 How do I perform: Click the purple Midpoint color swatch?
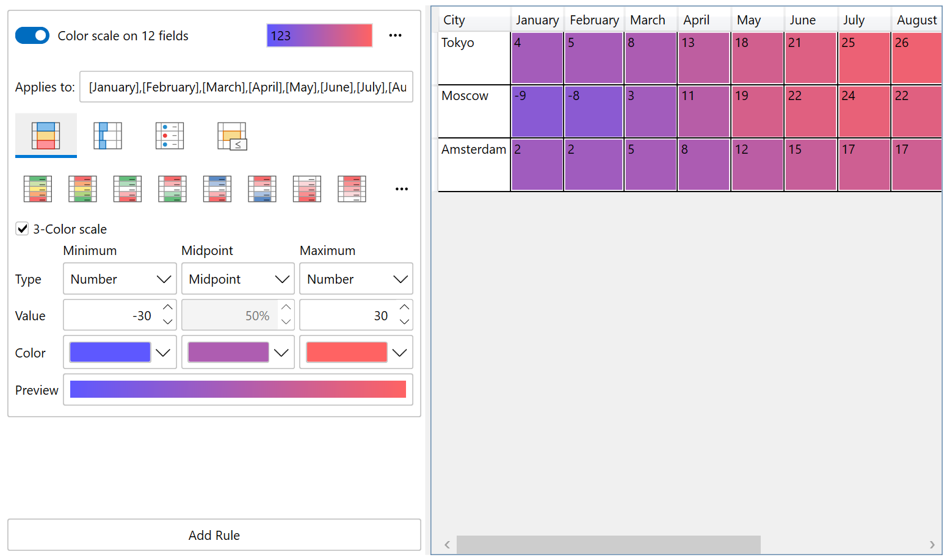(228, 352)
